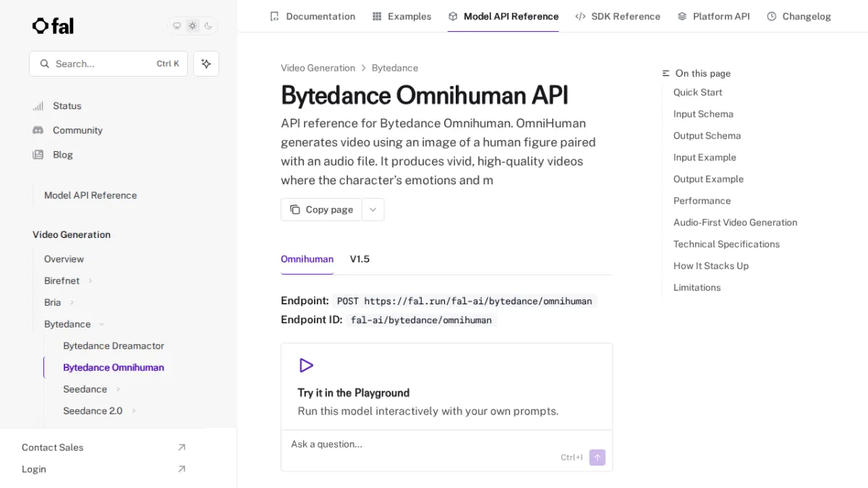Open Bytedance Dreamactor page
Viewport: 868px width, 488px height.
pos(114,346)
